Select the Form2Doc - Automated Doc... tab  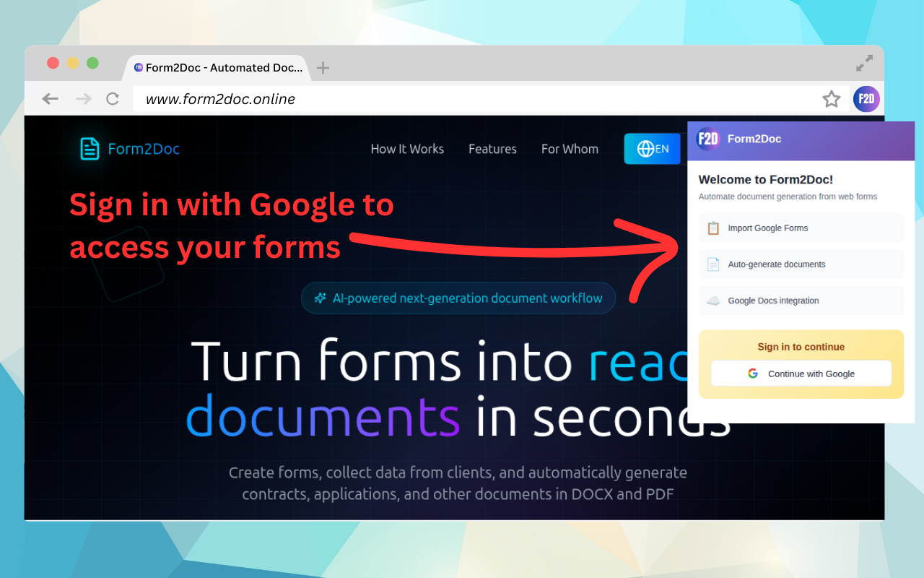[217, 68]
